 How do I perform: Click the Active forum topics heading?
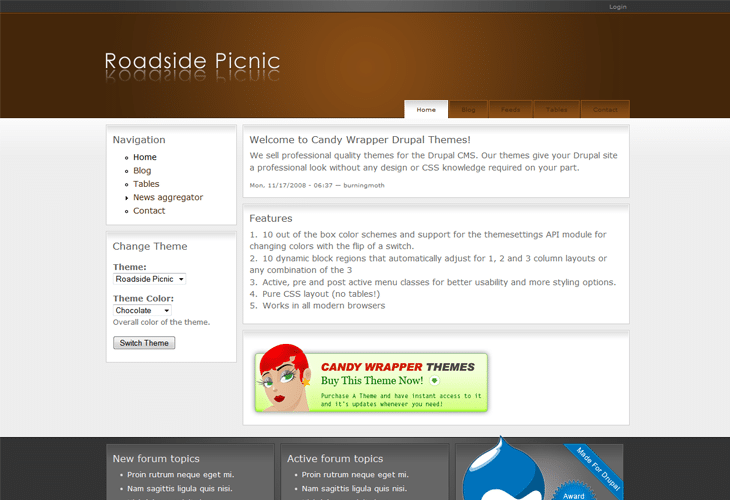tap(335, 459)
